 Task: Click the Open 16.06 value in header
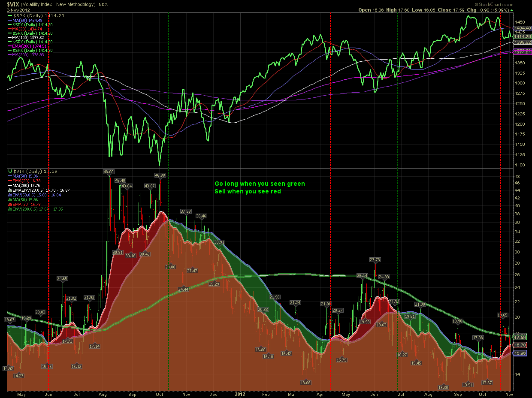pyautogui.click(x=372, y=9)
